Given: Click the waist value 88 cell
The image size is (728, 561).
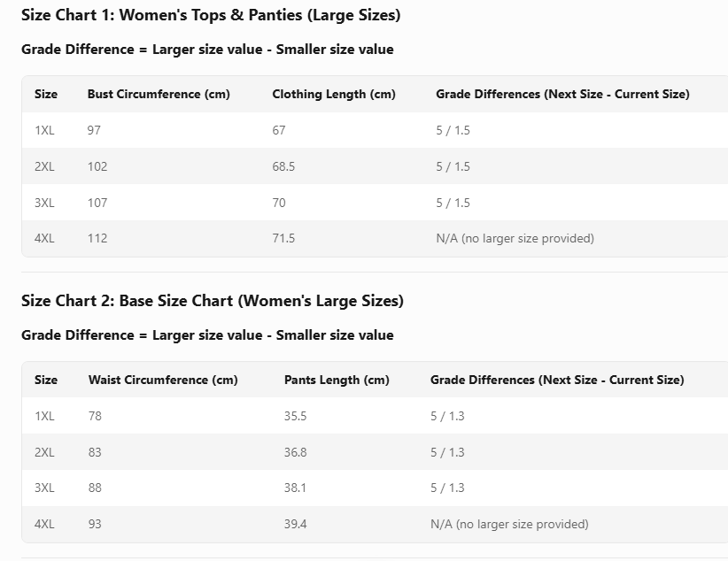Looking at the screenshot, I should 96,488.
